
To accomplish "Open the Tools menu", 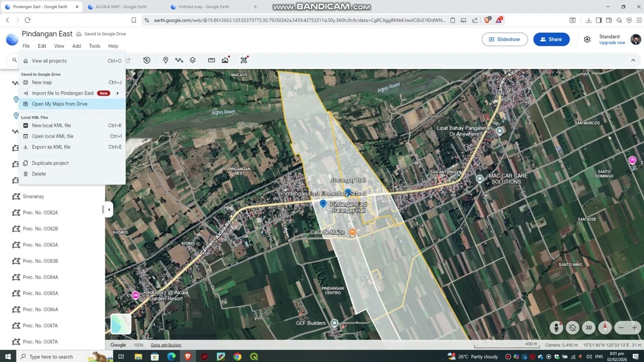I will 95,46.
